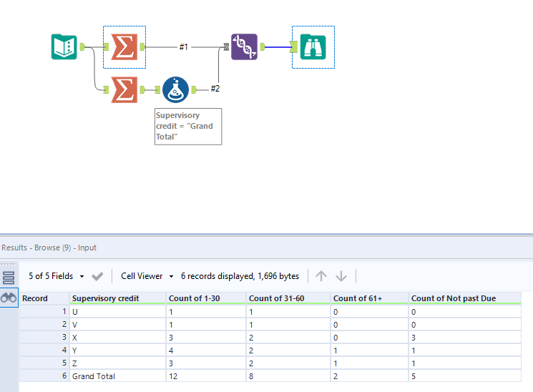Viewport: 533px width, 392px height.
Task: Click the Formula tool annotation text box
Action: (187, 127)
